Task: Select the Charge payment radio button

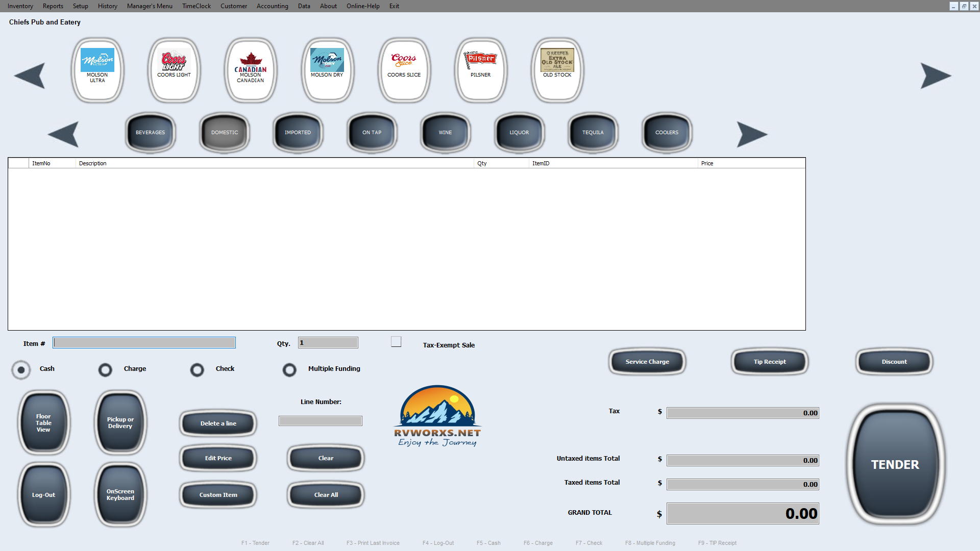Action: tap(106, 369)
